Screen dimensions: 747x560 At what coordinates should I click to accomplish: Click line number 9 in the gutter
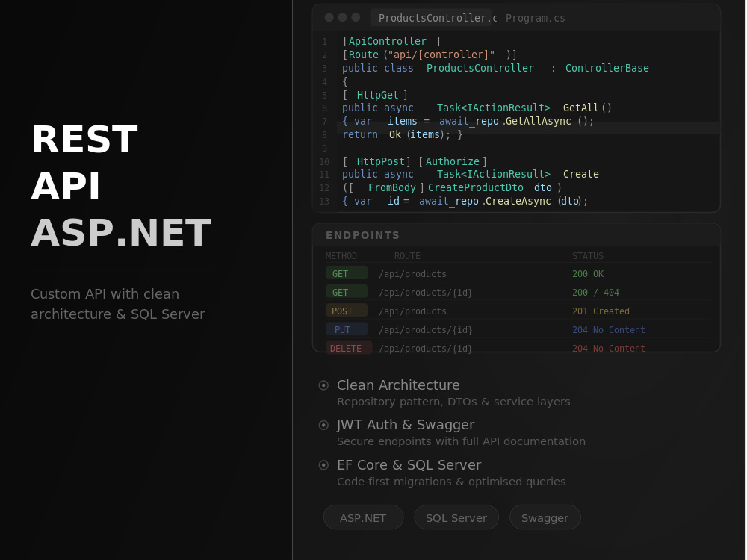pos(324,148)
